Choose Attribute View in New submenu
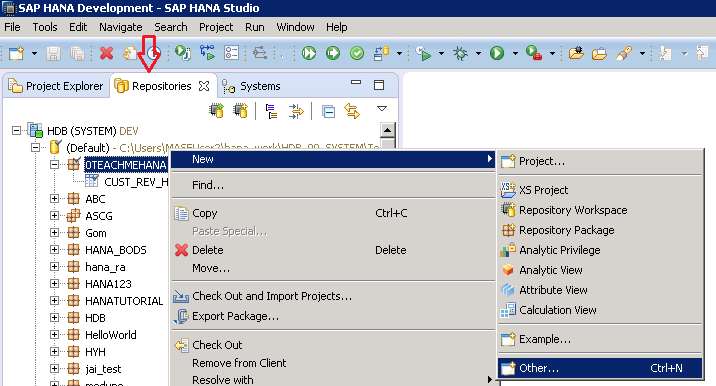The width and height of the screenshot is (716, 386). [600, 290]
